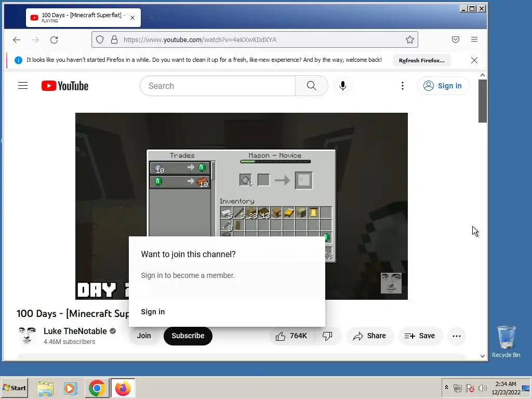Like the video with 764K likes
532x399 pixels.
(292, 336)
